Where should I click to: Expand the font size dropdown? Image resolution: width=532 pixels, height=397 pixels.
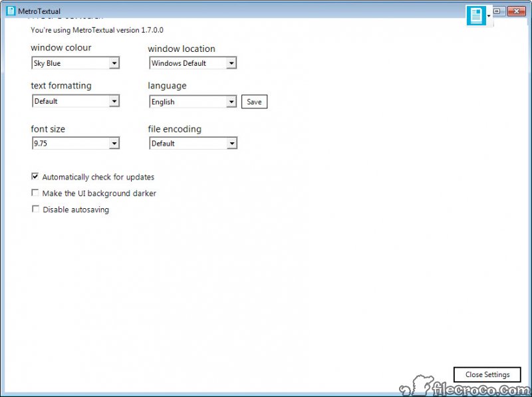114,143
